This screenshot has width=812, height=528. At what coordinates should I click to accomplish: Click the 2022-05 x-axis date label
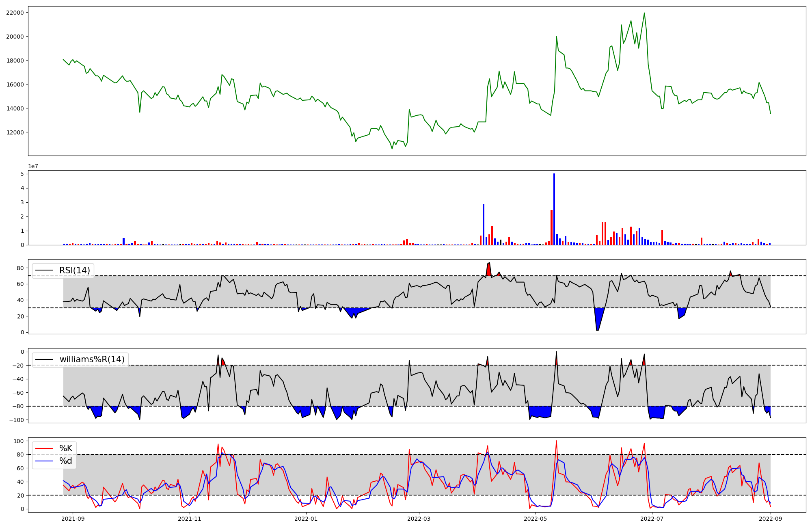[x=536, y=519]
